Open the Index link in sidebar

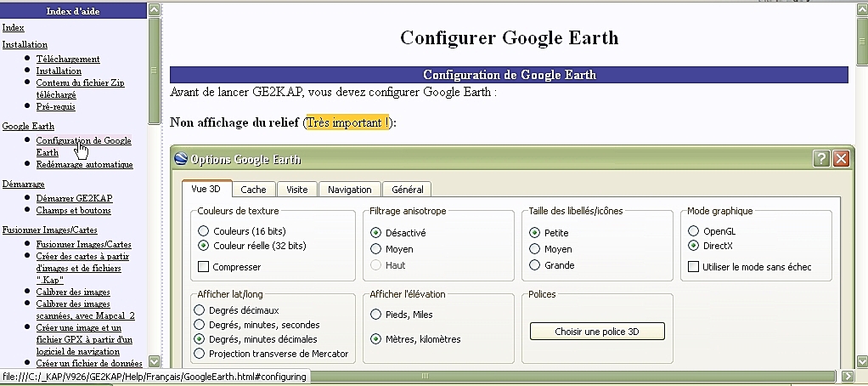[x=14, y=28]
